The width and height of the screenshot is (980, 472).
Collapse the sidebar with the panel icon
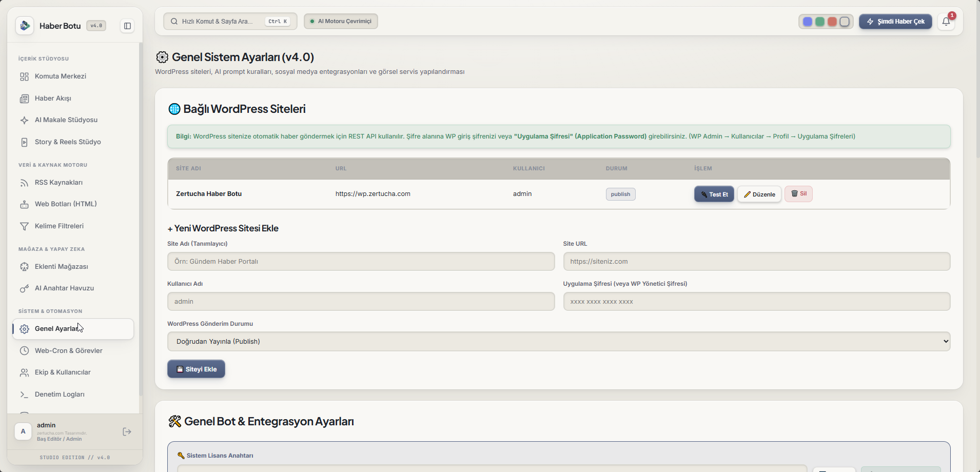(x=127, y=26)
